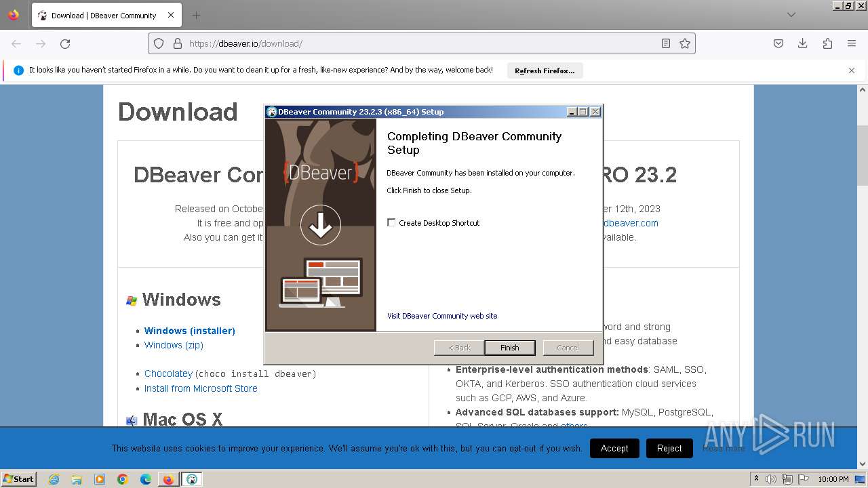Image resolution: width=868 pixels, height=488 pixels.
Task: Go forward in Firefox
Action: coord(41,43)
